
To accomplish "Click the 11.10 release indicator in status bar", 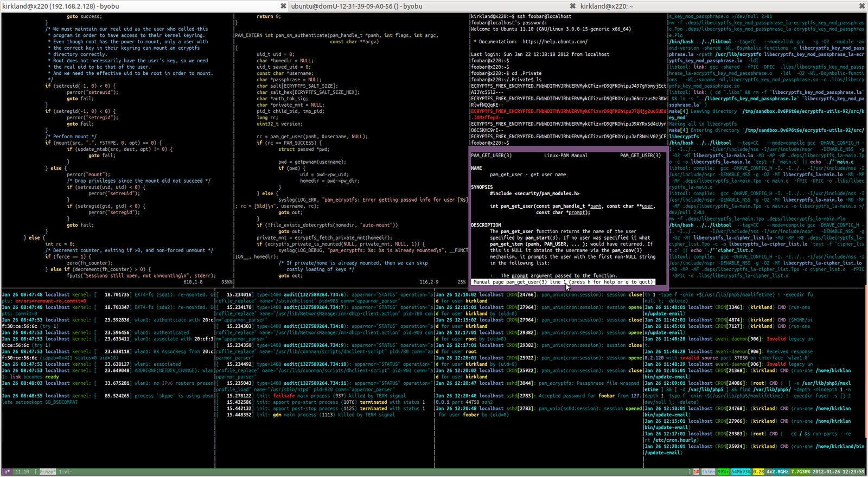I will (x=22, y=472).
